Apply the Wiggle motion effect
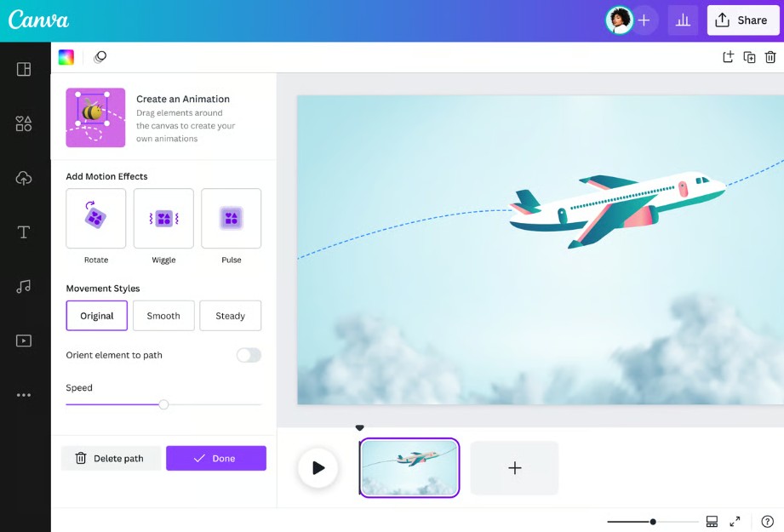Viewport: 784px width, 532px height. (163, 219)
